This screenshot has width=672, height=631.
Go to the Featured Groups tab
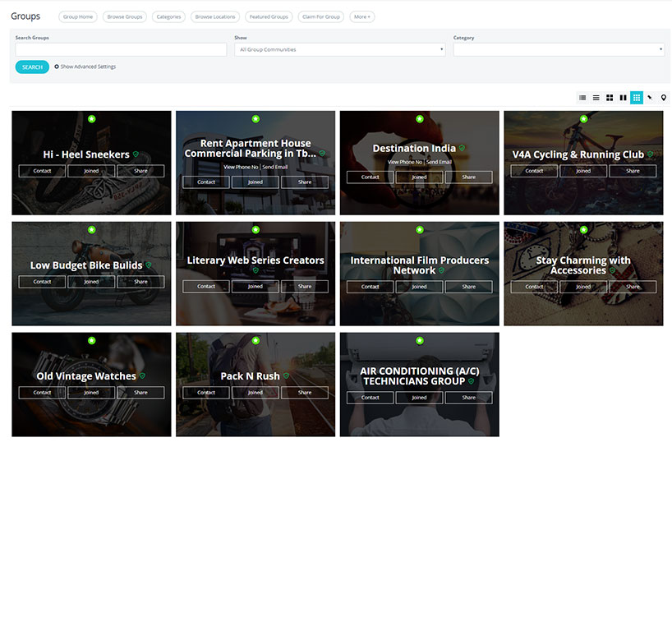pos(269,16)
